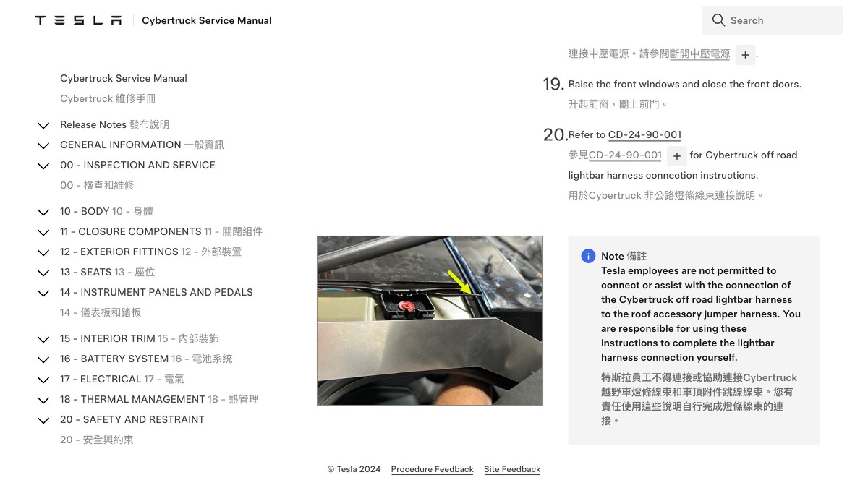The height and width of the screenshot is (488, 868).
Task: Open the Procedure Feedback link
Action: (x=432, y=469)
